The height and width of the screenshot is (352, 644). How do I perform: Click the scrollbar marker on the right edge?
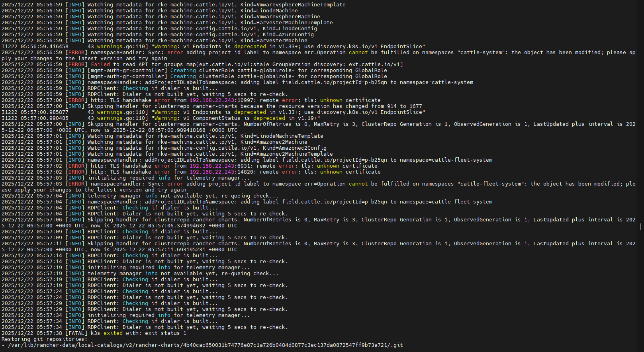[640, 227]
